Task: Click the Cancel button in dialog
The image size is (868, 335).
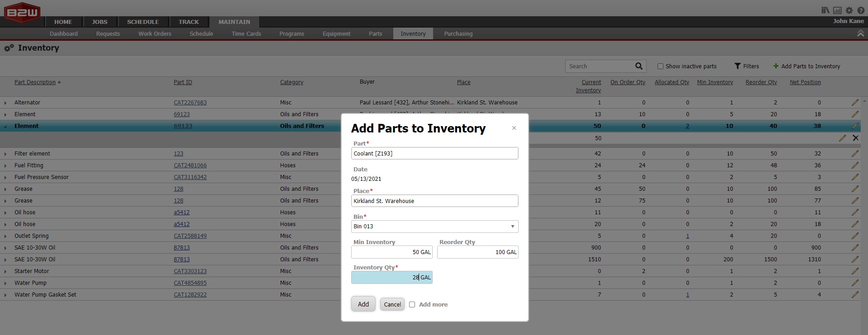Action: (392, 304)
